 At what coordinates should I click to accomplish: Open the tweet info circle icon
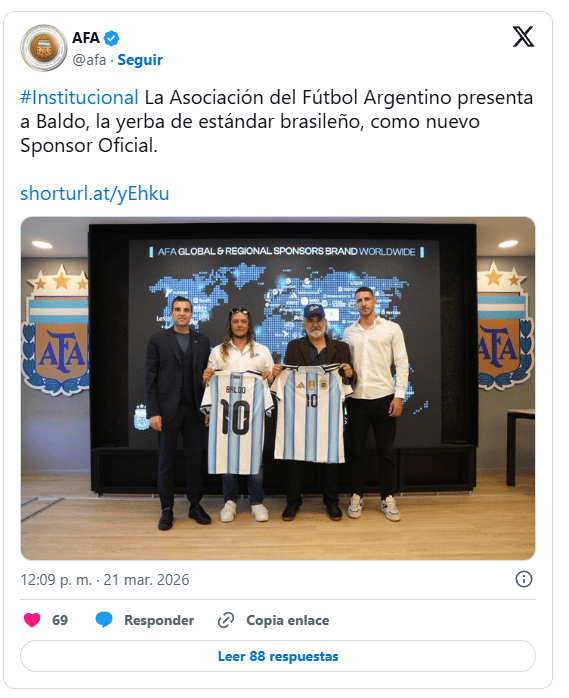pos(524,579)
